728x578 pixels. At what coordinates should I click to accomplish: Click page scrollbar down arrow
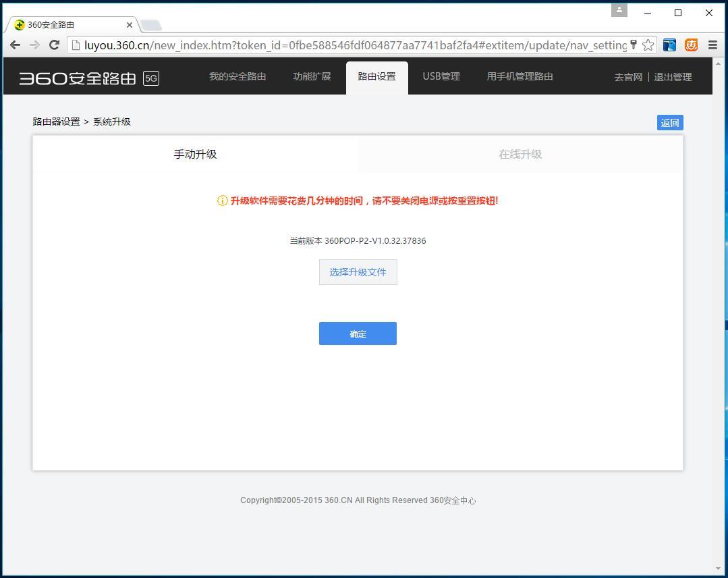click(719, 569)
